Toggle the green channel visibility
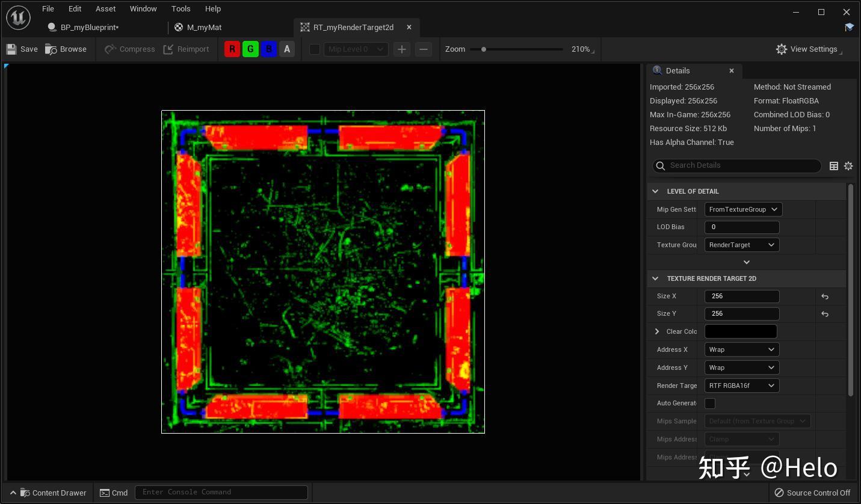The height and width of the screenshot is (504, 861). tap(250, 49)
